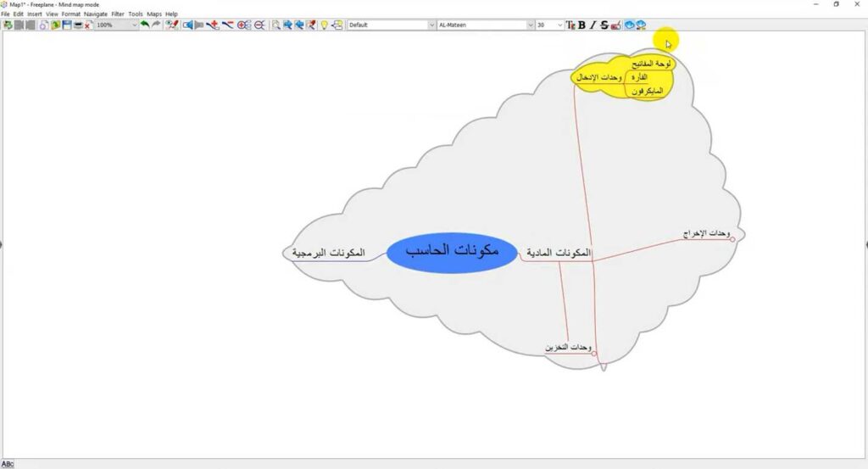Save the map with floppy icon

pyautogui.click(x=67, y=25)
